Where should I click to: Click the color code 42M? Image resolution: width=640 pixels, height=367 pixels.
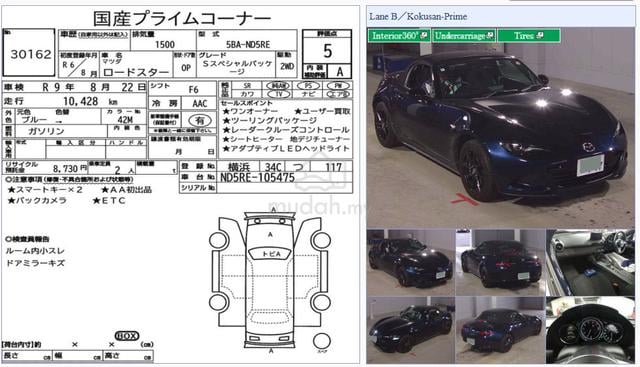coord(125,120)
